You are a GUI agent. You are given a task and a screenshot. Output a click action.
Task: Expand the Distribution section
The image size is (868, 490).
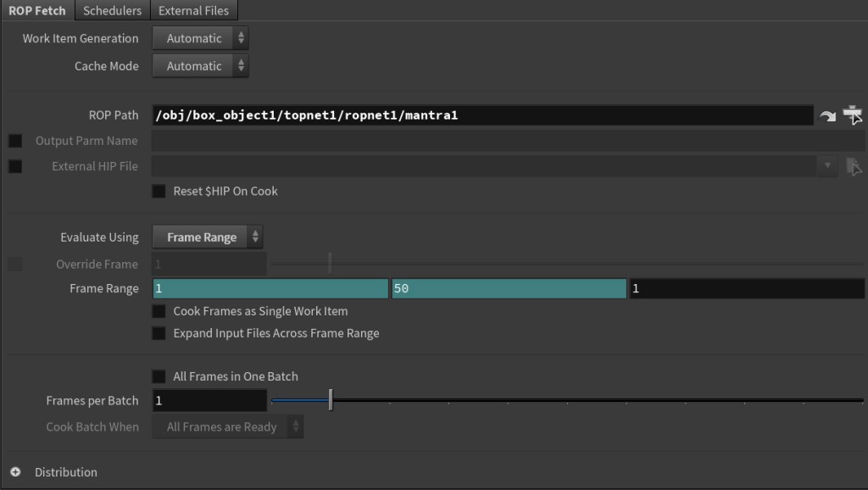click(x=15, y=472)
